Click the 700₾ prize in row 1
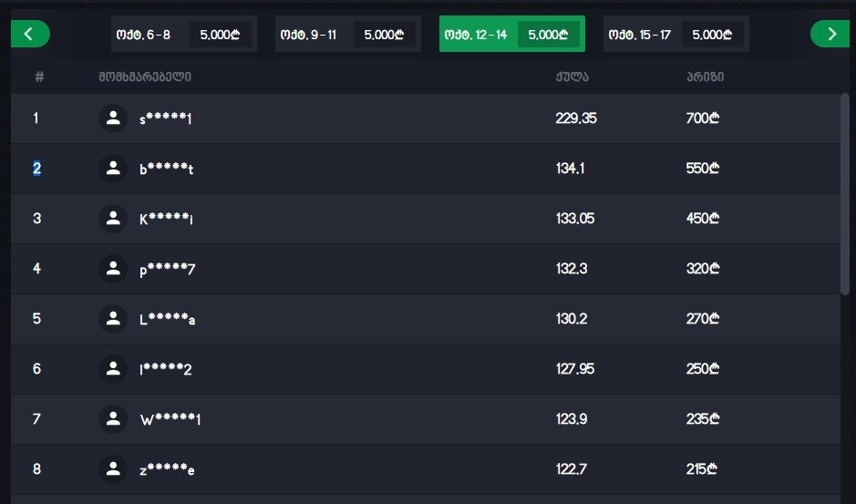The width and height of the screenshot is (856, 504). [x=703, y=118]
